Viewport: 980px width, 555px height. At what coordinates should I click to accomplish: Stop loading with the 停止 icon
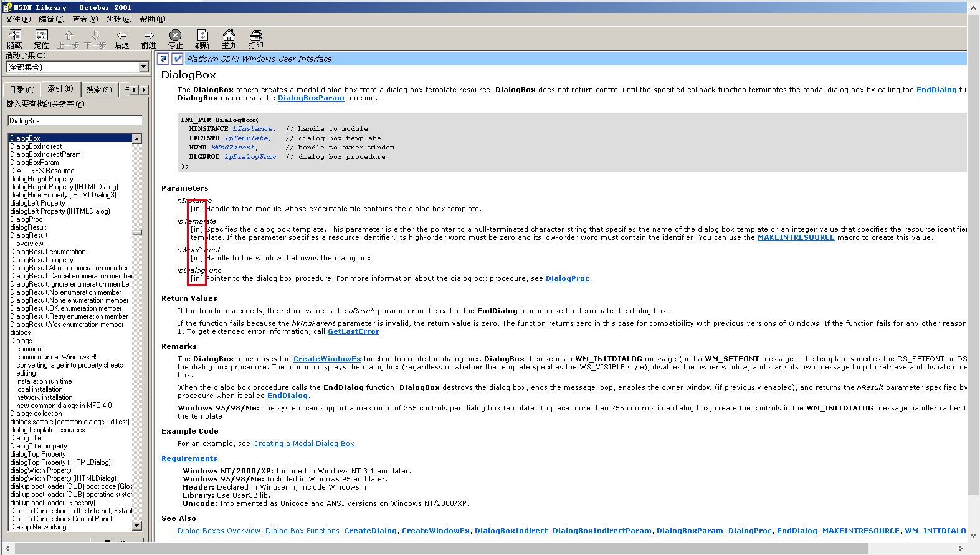coord(175,39)
